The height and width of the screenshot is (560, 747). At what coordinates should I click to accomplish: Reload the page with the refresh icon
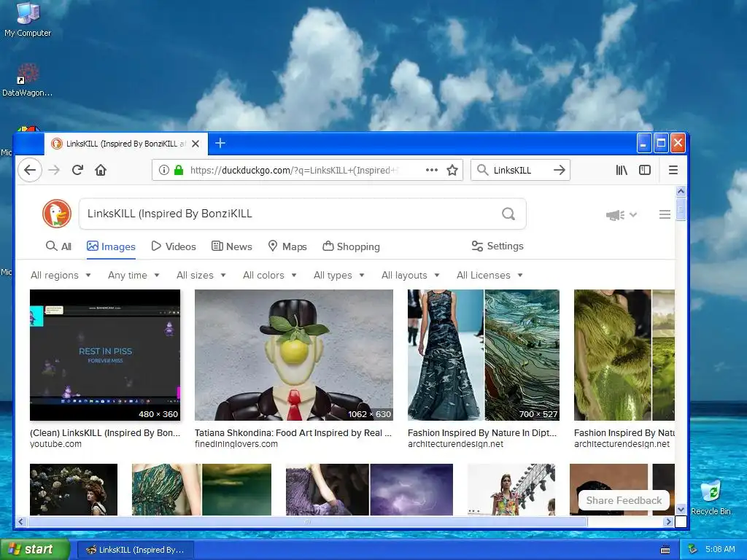77,170
